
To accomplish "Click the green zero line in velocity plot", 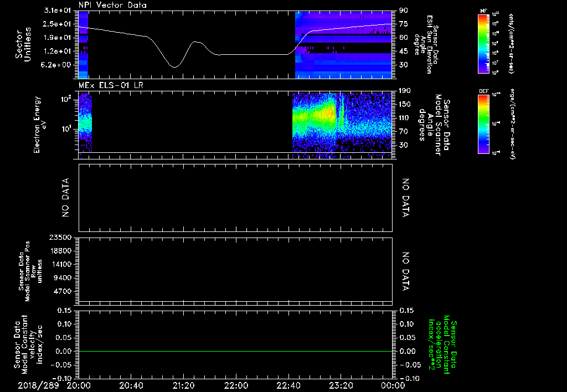I will tap(235, 351).
